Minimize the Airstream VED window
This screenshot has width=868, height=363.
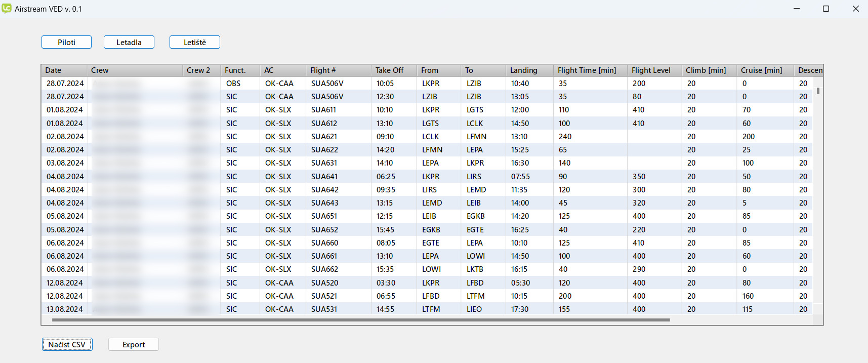pos(797,9)
